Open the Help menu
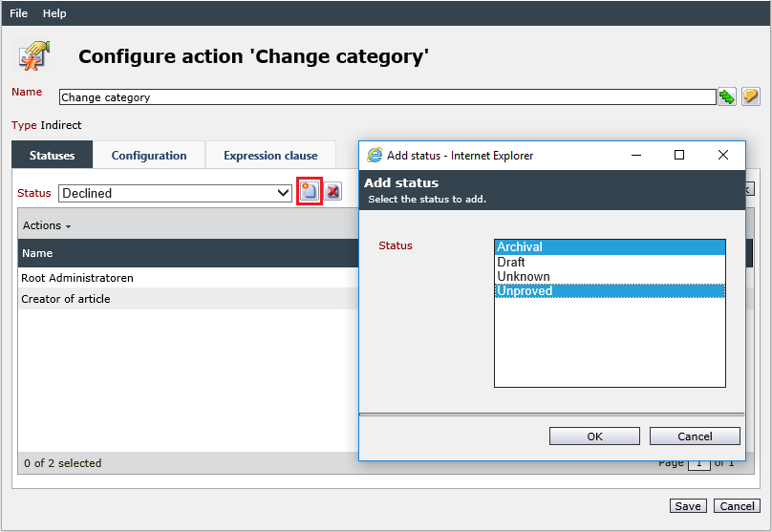Viewport: 772px width, 532px height. click(54, 13)
